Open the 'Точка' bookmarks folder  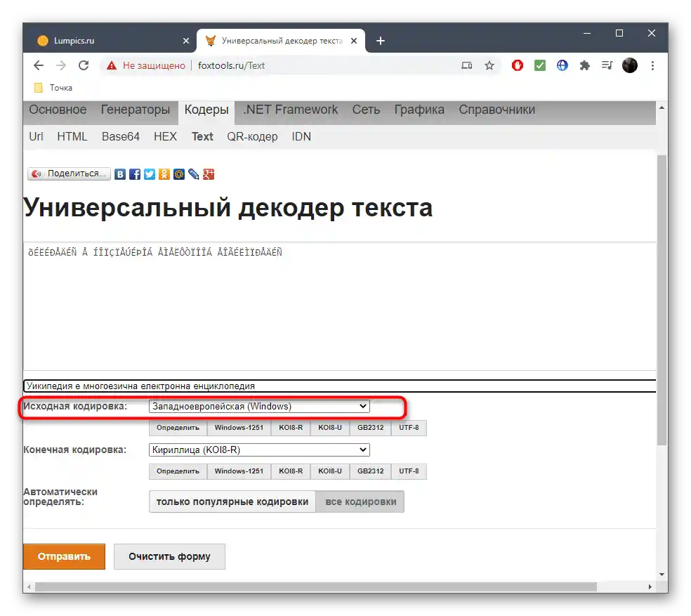(53, 88)
